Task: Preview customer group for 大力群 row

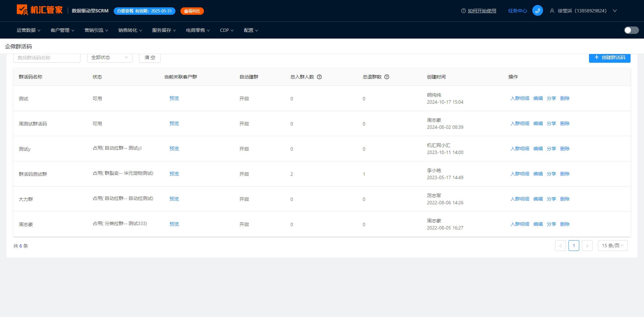Action: [174, 199]
